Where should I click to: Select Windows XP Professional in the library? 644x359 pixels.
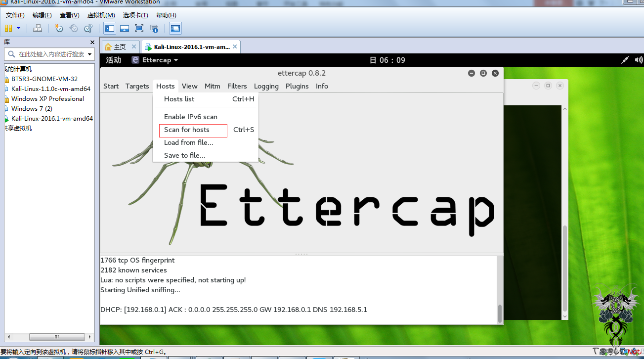coord(47,99)
